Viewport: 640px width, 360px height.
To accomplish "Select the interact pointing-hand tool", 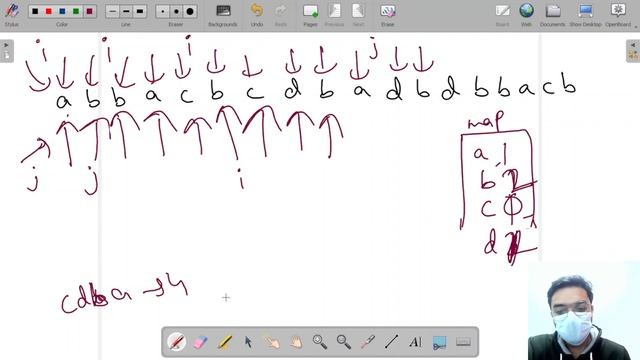I will (x=272, y=342).
